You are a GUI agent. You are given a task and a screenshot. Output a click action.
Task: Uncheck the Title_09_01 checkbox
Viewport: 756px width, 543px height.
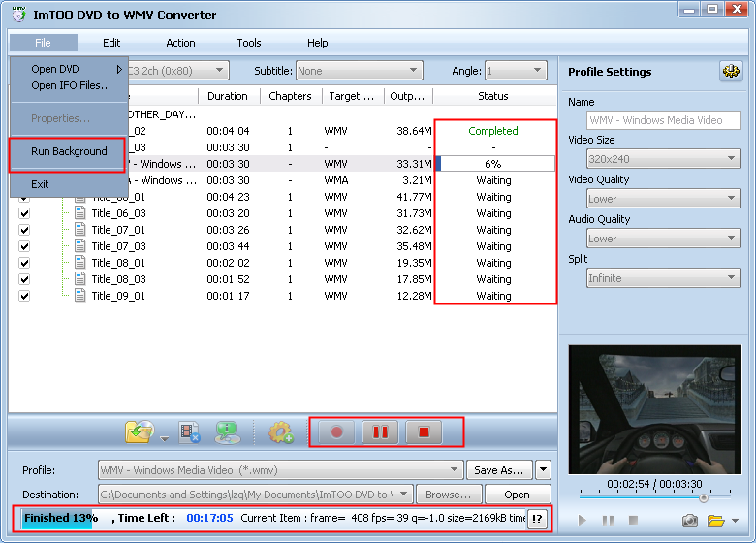pos(24,296)
